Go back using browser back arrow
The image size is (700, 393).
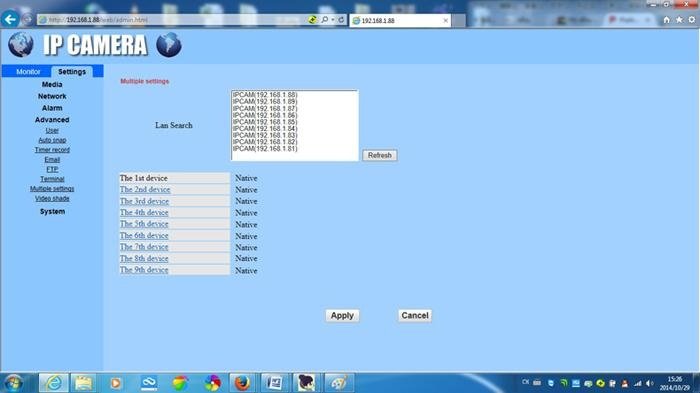click(10, 19)
